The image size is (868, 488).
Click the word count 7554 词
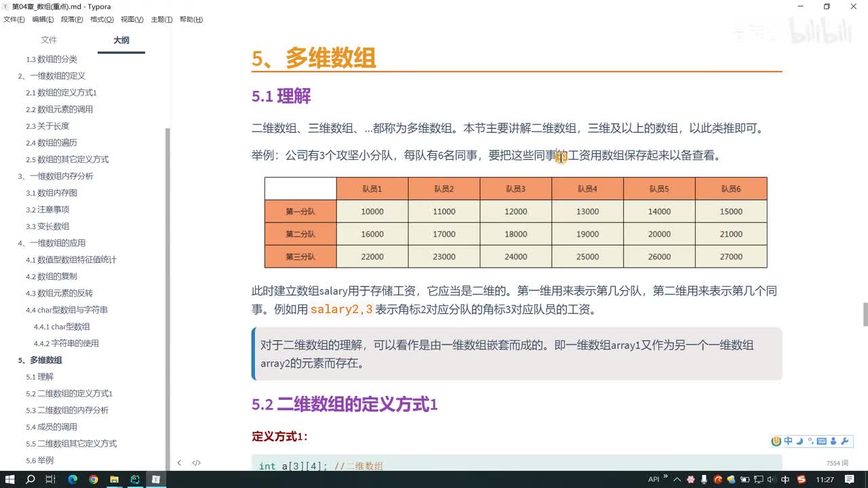pos(837,463)
